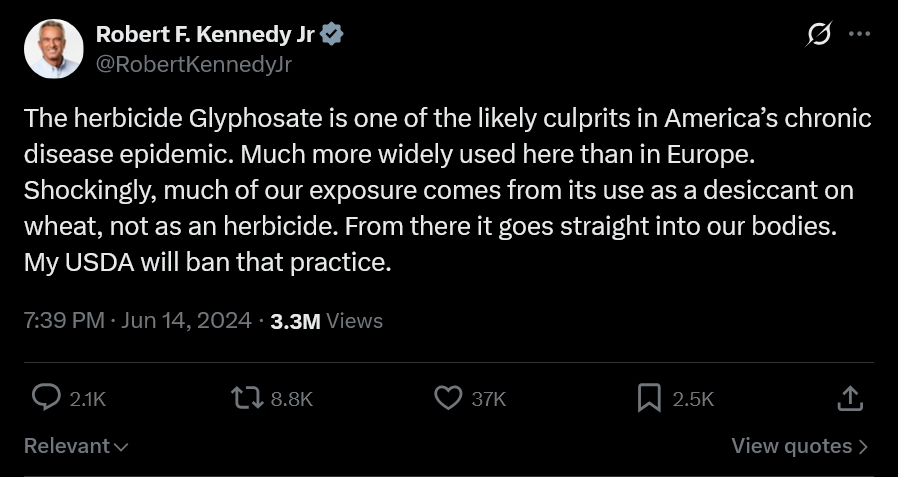898x477 pixels.
Task: Click the 37K likes count
Action: (x=489, y=399)
